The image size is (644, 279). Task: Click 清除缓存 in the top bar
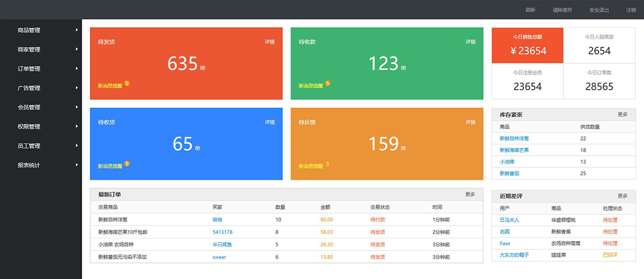[x=562, y=10]
